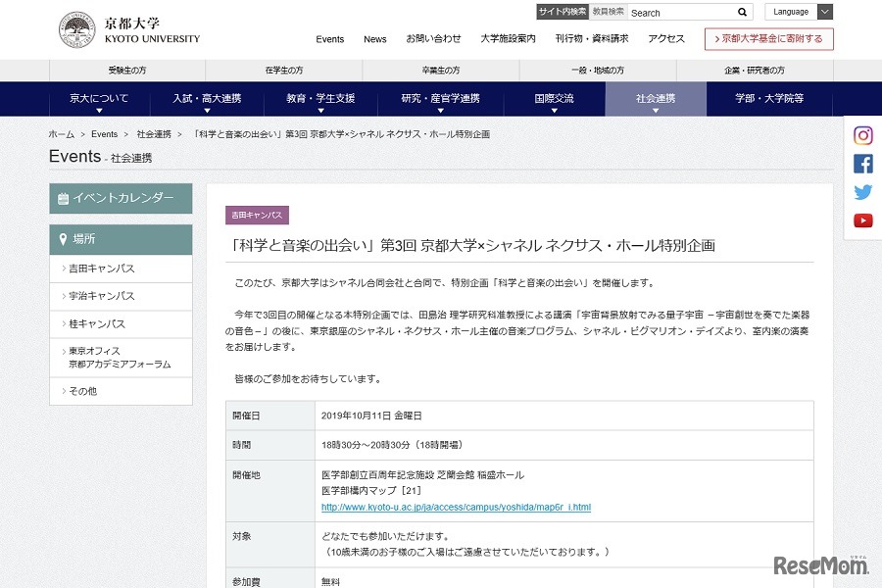Screen dimensions: 882x588
Task: Click the map pin icon beside 場所
Action: tap(64, 239)
